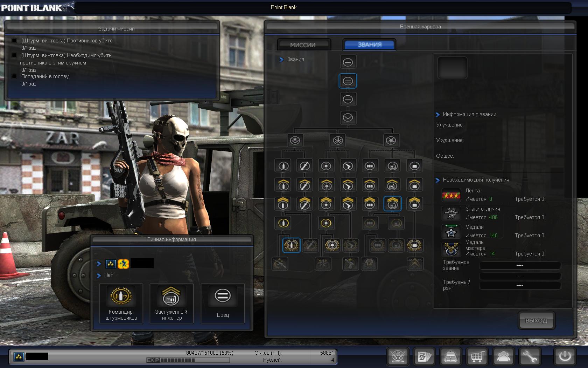588x368 pixels.
Task: Open the PB mission cards button
Action: coord(424,357)
